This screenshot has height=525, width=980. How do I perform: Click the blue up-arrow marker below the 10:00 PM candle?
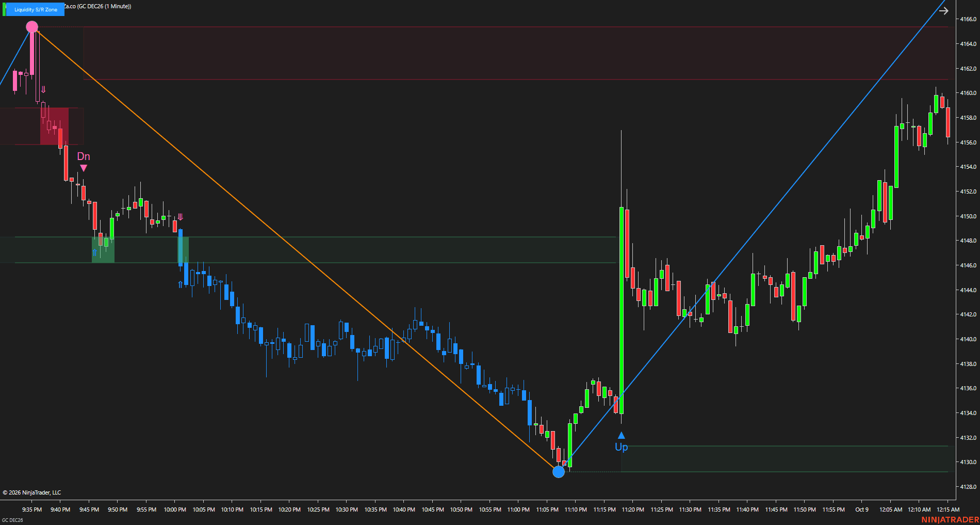[x=180, y=284]
